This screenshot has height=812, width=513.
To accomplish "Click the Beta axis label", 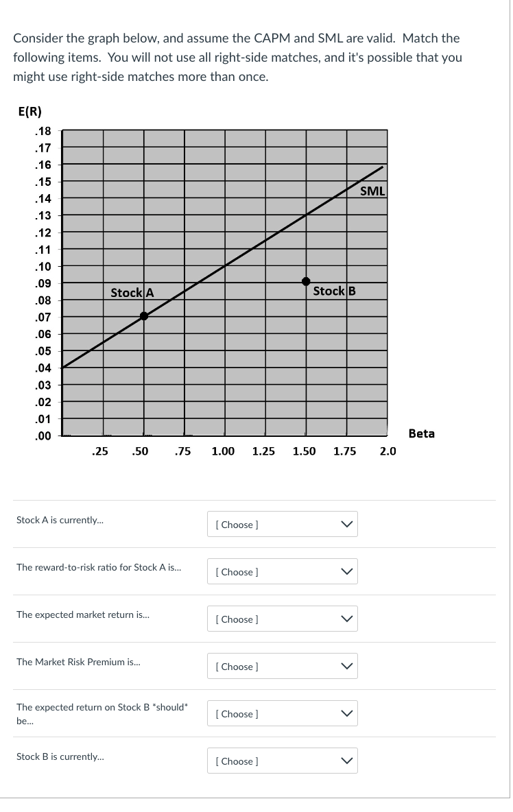I will pos(421,433).
